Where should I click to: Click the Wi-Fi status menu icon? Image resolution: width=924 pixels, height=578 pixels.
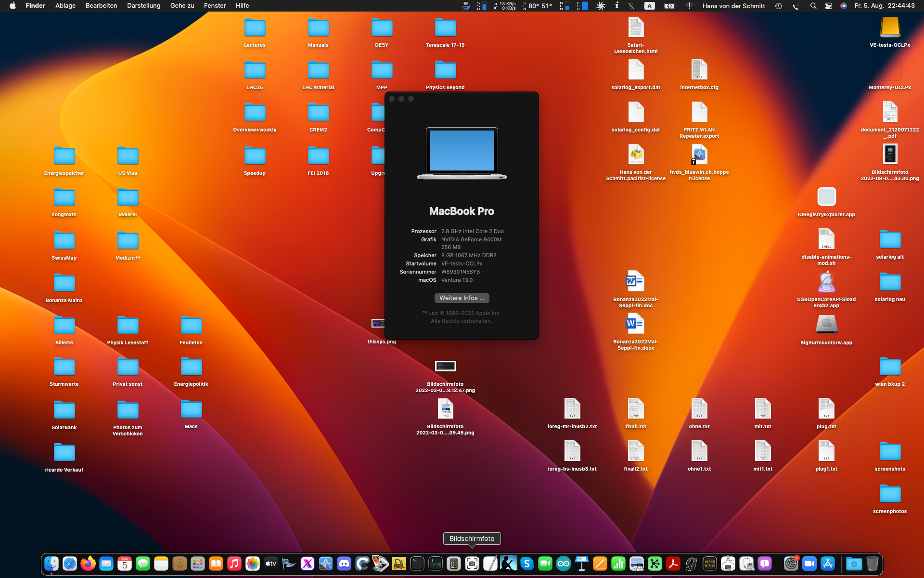689,6
